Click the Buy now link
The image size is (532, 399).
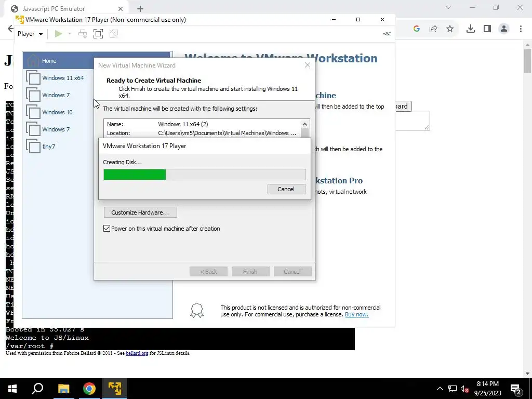(x=356, y=314)
